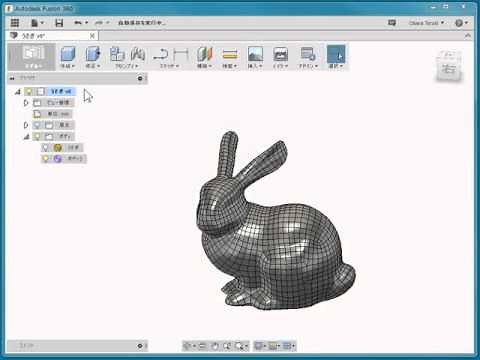Select the Modify press-pull icon
Image resolution: width=480 pixels, height=360 pixels.
[x=93, y=54]
